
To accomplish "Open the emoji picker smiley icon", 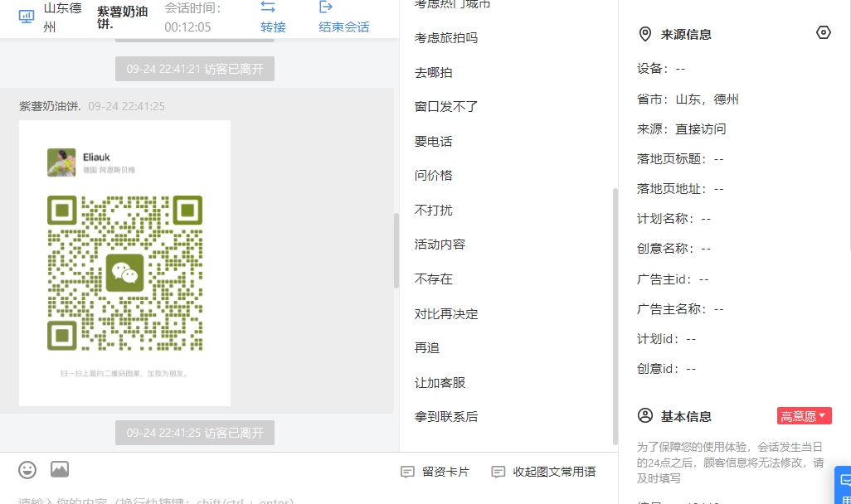I will pos(27,470).
